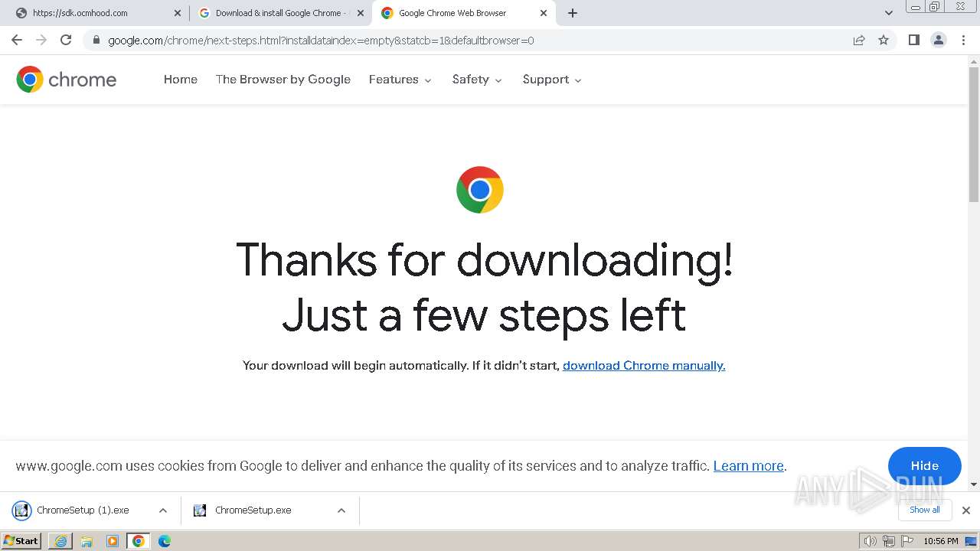The height and width of the screenshot is (551, 980).
Task: Click the taskbar clock showing 10:56 PM
Action: tap(941, 541)
